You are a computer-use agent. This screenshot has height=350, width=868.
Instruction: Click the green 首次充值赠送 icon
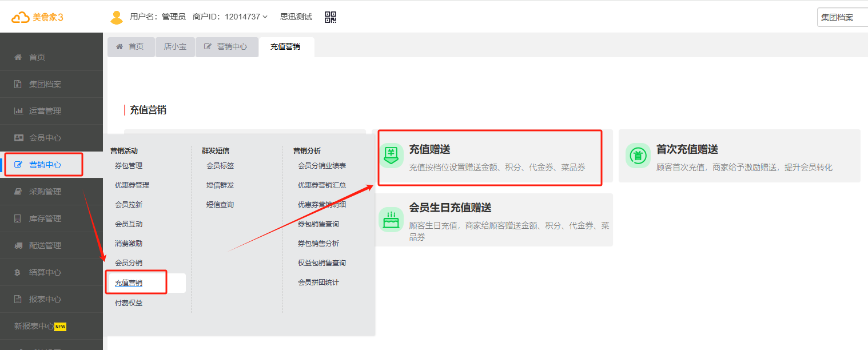(x=638, y=156)
